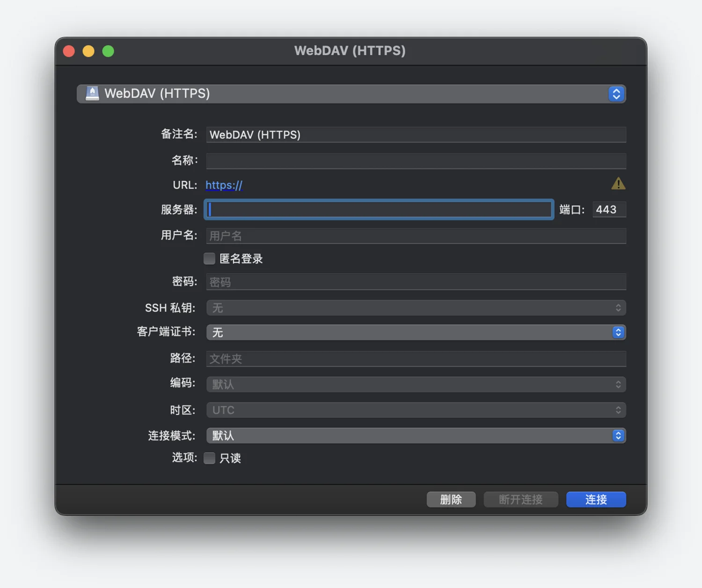Click the yellow URL warning triangle icon

coord(618,184)
